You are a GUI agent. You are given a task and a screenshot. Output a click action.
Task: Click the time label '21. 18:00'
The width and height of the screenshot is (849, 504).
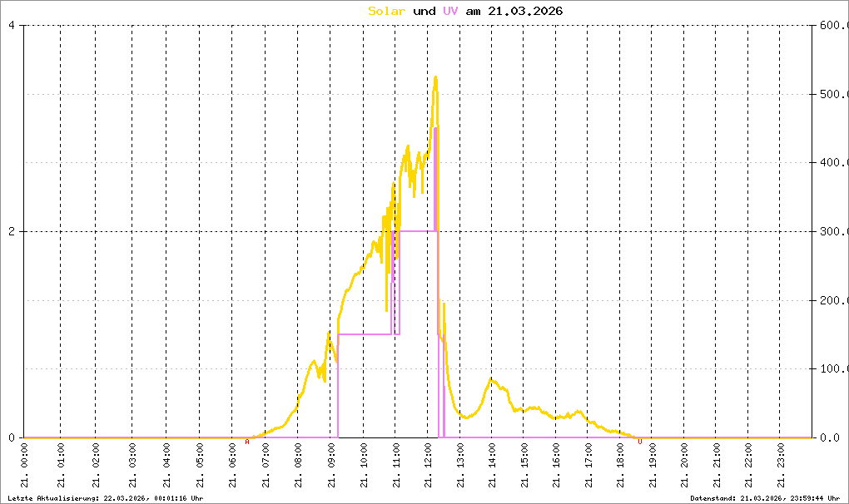[x=620, y=465]
